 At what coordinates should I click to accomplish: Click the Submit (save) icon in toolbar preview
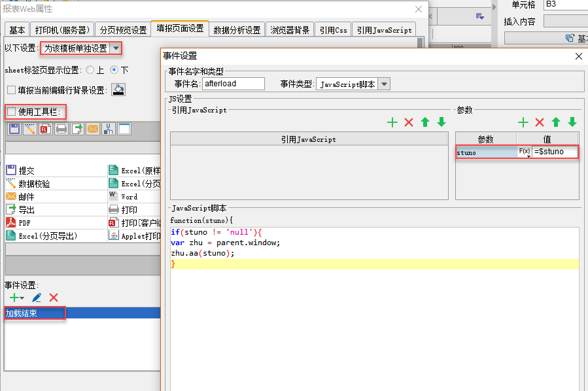[14, 129]
